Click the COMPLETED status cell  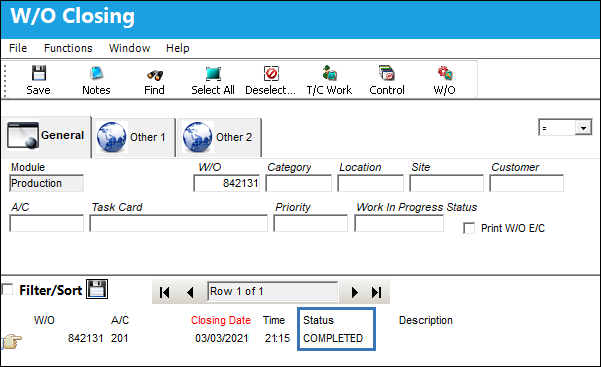coord(333,338)
